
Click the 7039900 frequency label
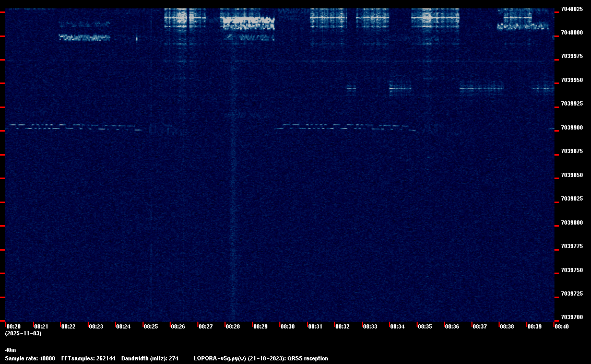pyautogui.click(x=572, y=128)
